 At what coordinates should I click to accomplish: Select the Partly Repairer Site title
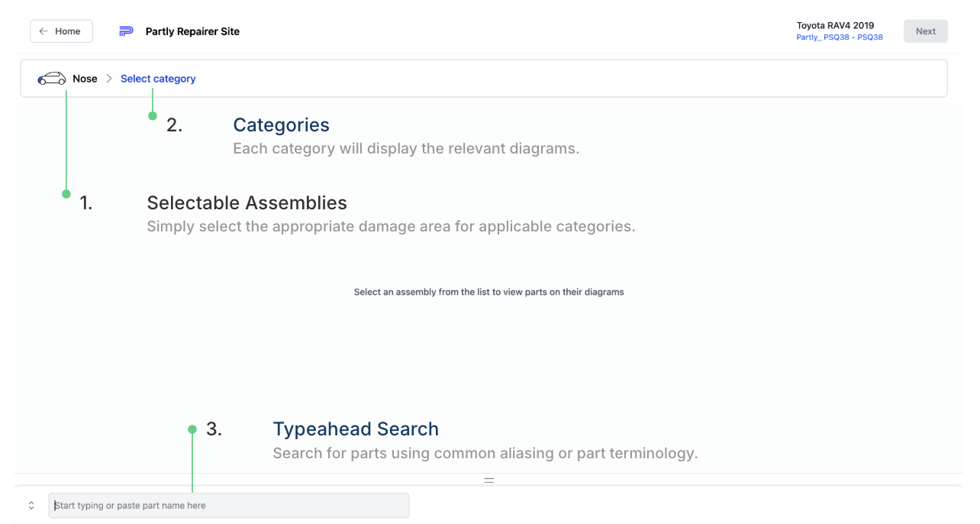(192, 31)
